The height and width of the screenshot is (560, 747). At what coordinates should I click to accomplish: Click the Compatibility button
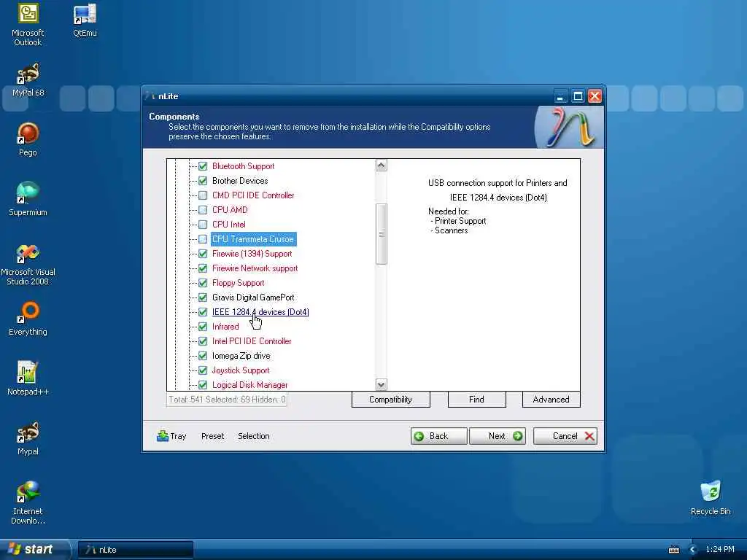coord(391,400)
